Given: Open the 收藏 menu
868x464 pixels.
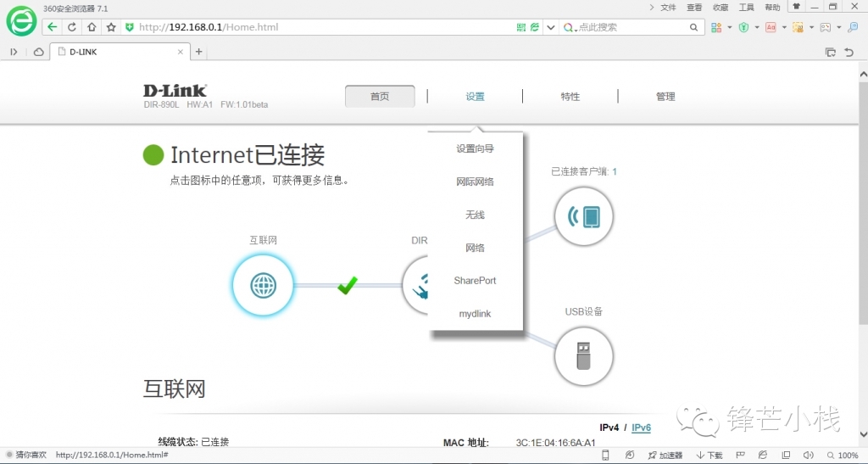Looking at the screenshot, I should [721, 7].
